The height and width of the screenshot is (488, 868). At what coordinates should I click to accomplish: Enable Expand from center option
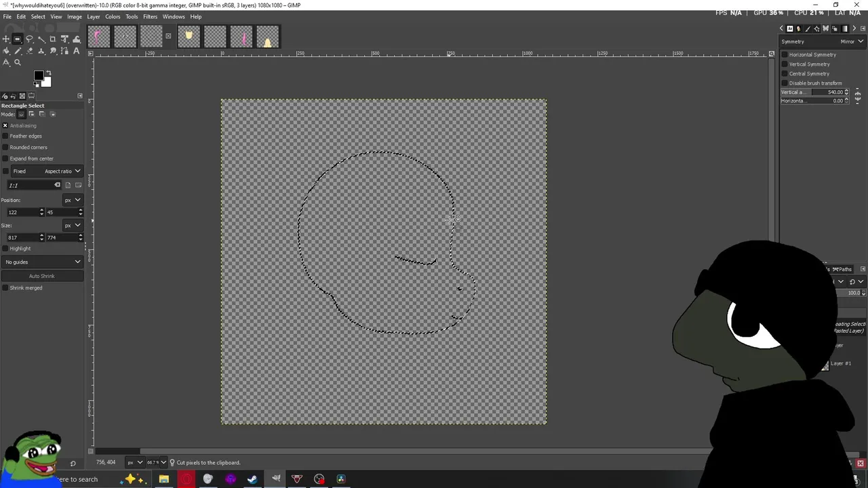pos(5,159)
